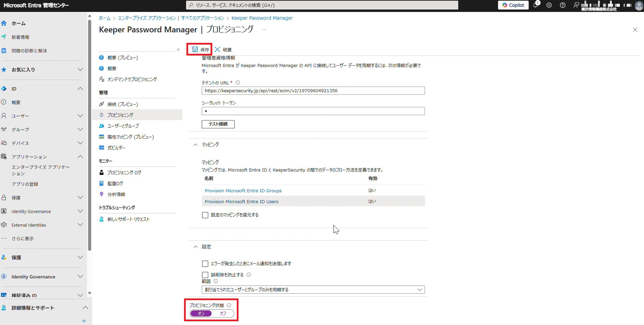Open the settings gear icon in header
The width and height of the screenshot is (644, 325).
pyautogui.click(x=549, y=5)
